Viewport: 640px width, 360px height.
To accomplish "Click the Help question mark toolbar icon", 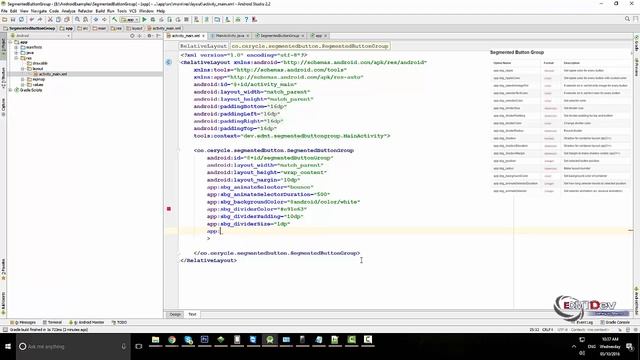I will pyautogui.click(x=246, y=20).
